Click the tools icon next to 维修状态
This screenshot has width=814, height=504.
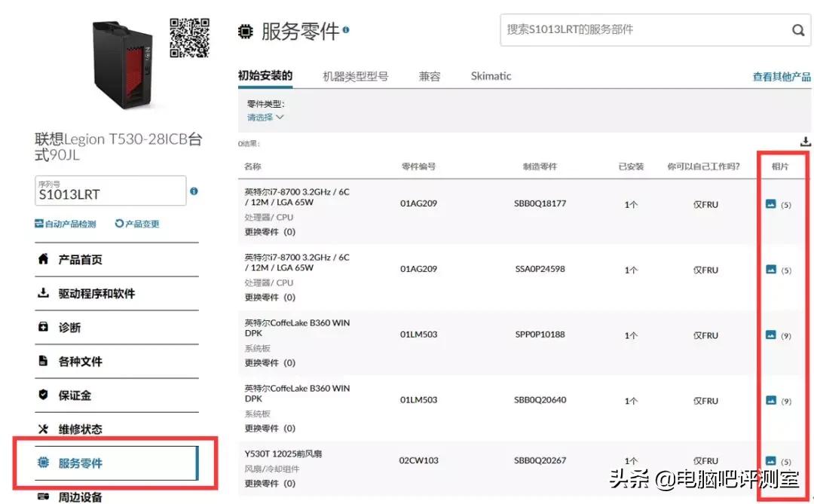(x=43, y=429)
